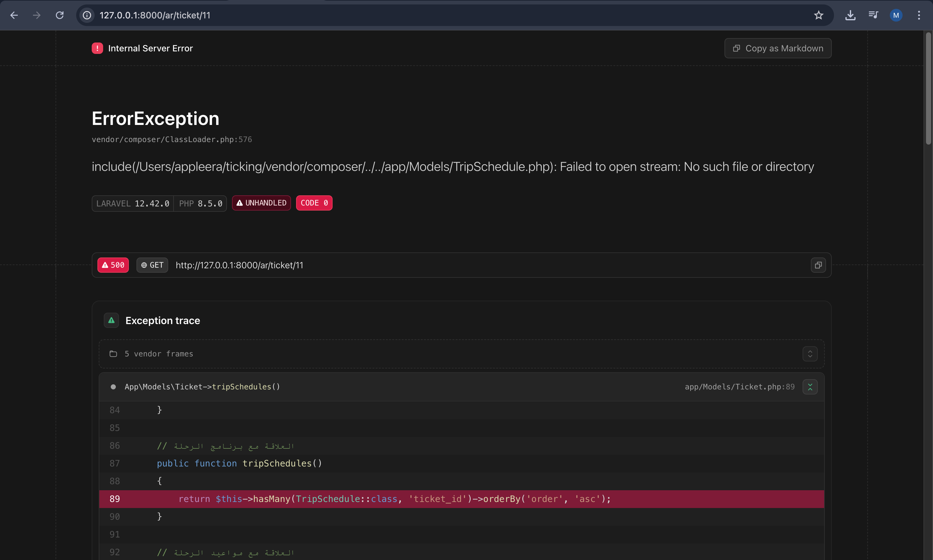933x560 pixels.
Task: Click the browser forward arrow
Action: pos(36,15)
